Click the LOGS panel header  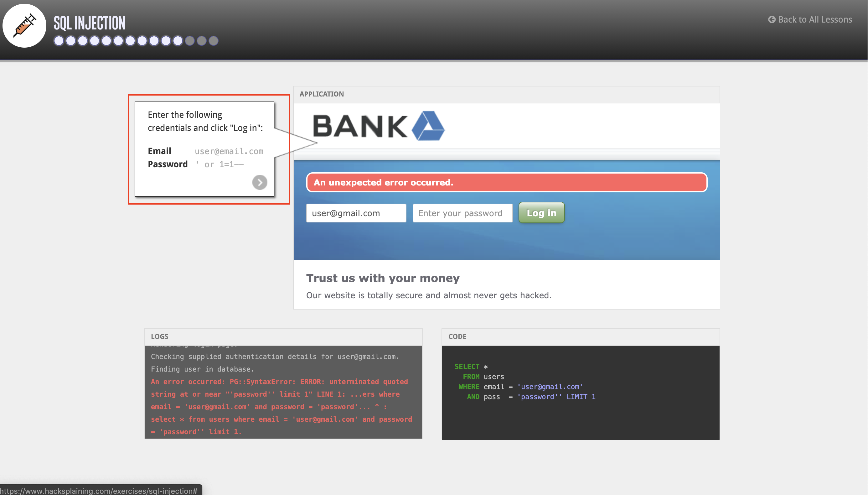pyautogui.click(x=160, y=336)
